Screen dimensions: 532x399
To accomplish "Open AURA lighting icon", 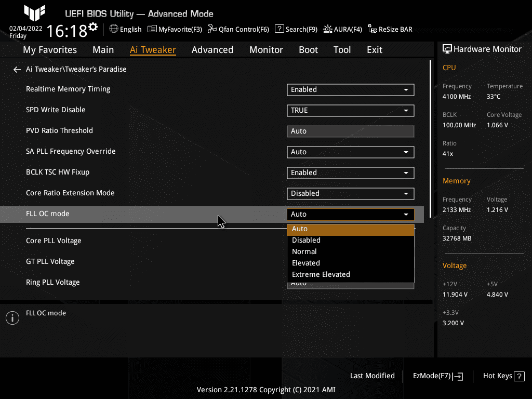I will coord(327,29).
